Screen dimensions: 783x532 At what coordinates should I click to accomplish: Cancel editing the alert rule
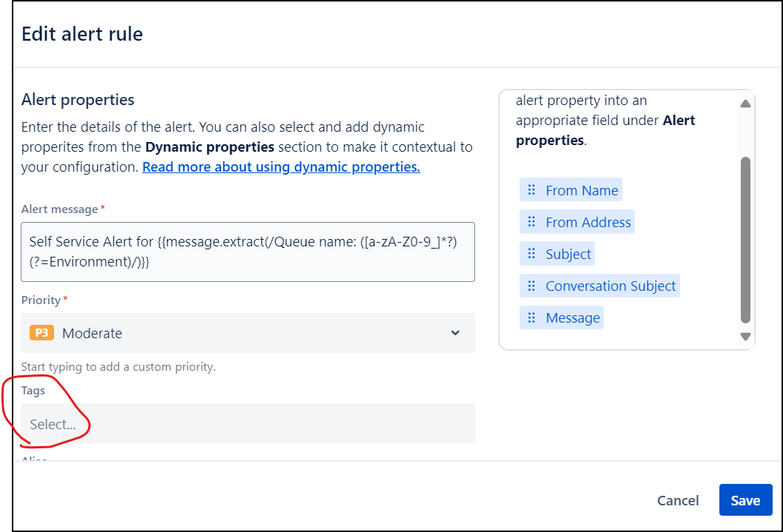(x=678, y=501)
